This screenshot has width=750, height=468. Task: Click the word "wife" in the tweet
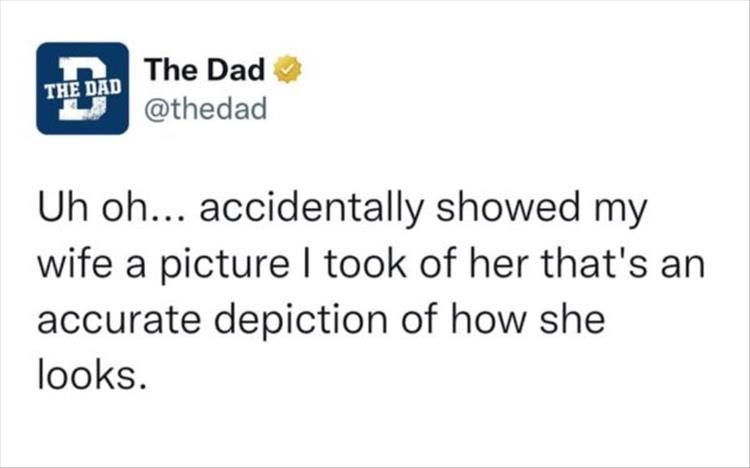(72, 264)
